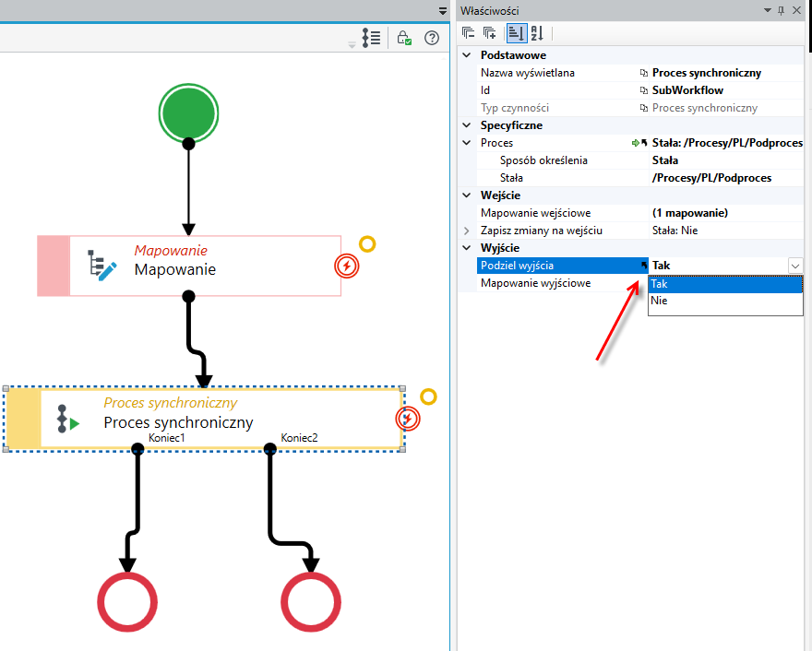
Task: Click the expand all categories icon in Właściwości
Action: coord(489,33)
